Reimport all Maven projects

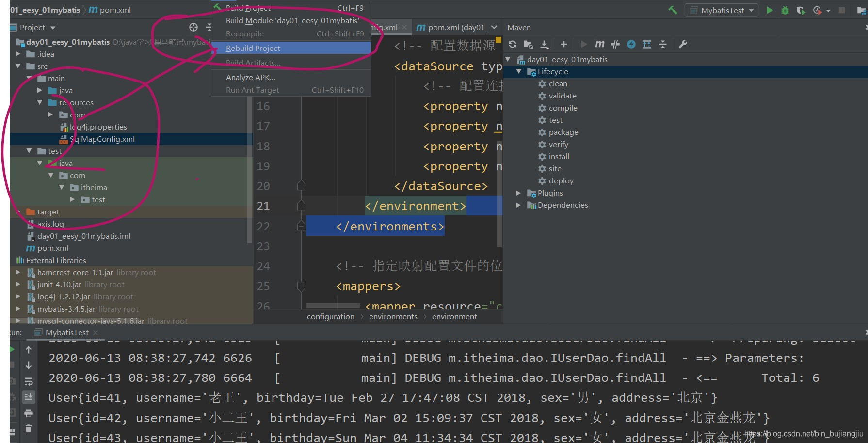click(x=513, y=44)
